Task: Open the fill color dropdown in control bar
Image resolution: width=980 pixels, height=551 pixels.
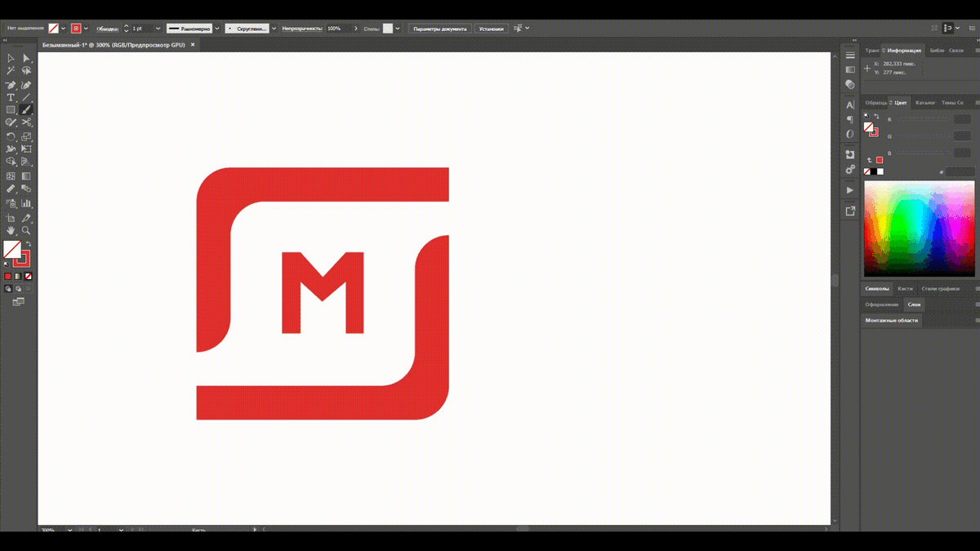Action: pyautogui.click(x=65, y=28)
